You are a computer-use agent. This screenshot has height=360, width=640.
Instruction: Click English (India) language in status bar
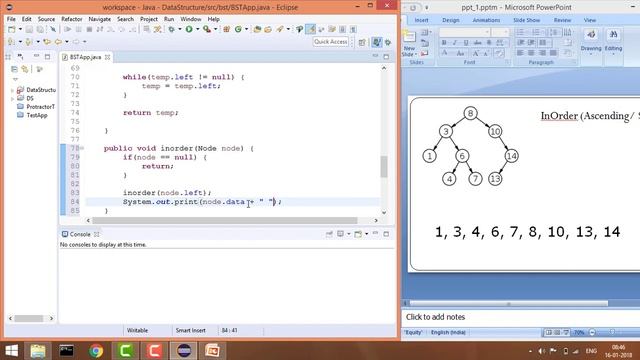[x=448, y=332]
